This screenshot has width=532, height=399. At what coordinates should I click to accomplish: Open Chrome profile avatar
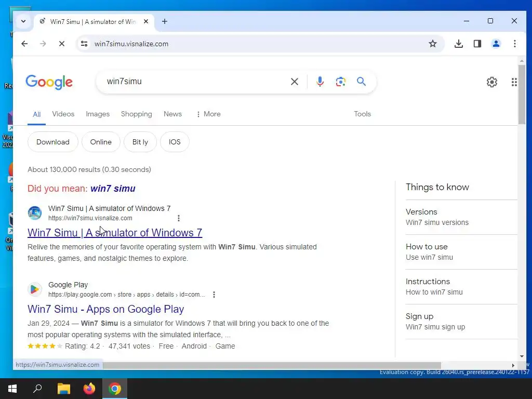click(496, 44)
